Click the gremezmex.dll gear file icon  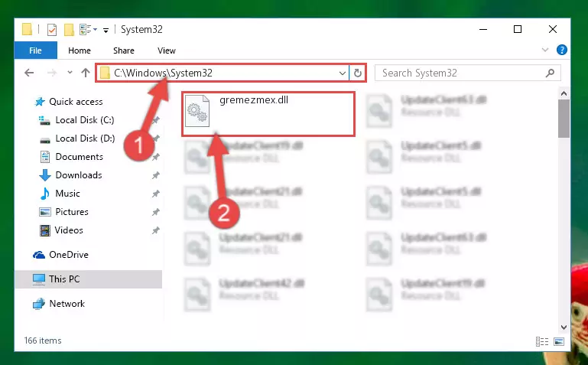tap(197, 111)
